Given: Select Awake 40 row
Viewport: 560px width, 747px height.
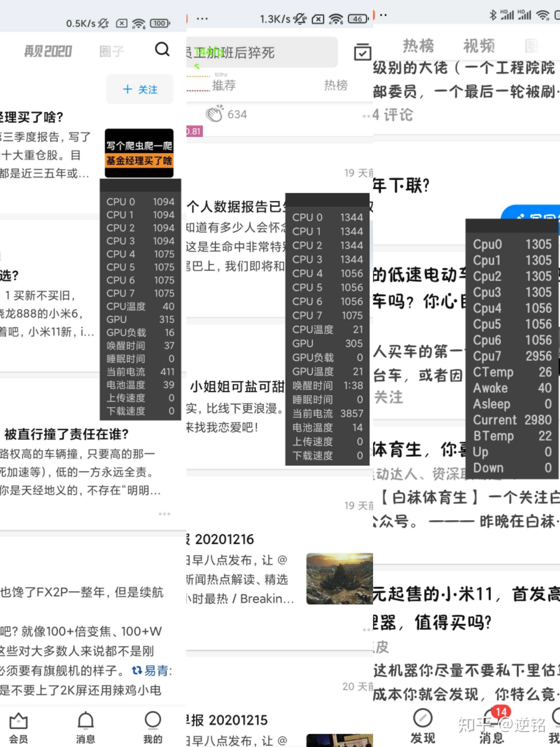Looking at the screenshot, I should 512,388.
